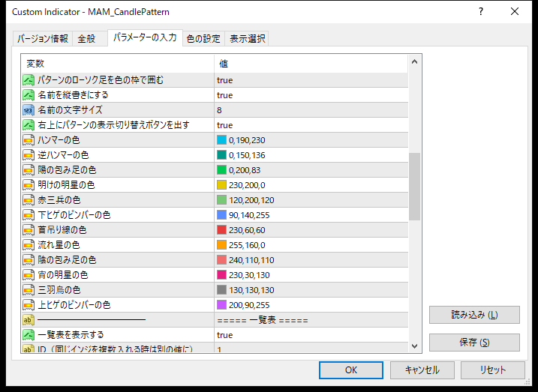The width and height of the screenshot is (538, 392).
Task: Click the color icon beside 逆ハンマーの色
Action: pos(29,155)
